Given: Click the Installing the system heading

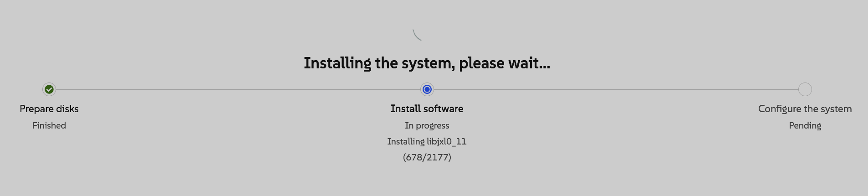Looking at the screenshot, I should (427, 63).
